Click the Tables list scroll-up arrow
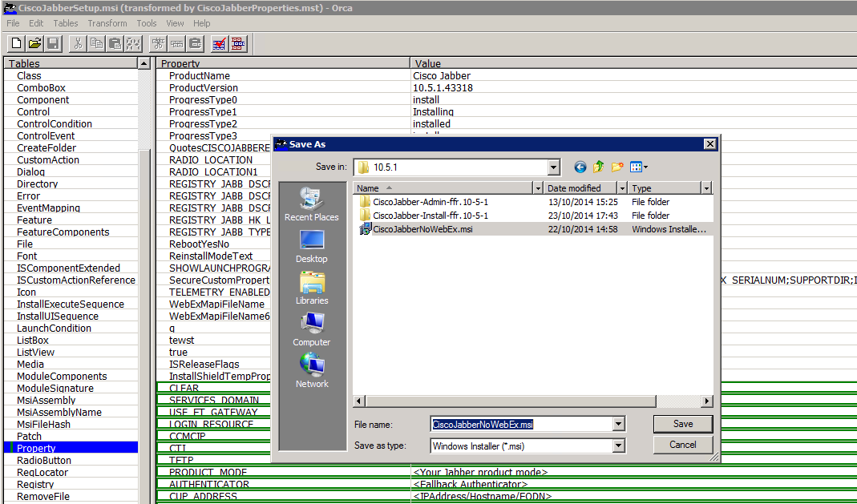857x504 pixels. pos(144,63)
